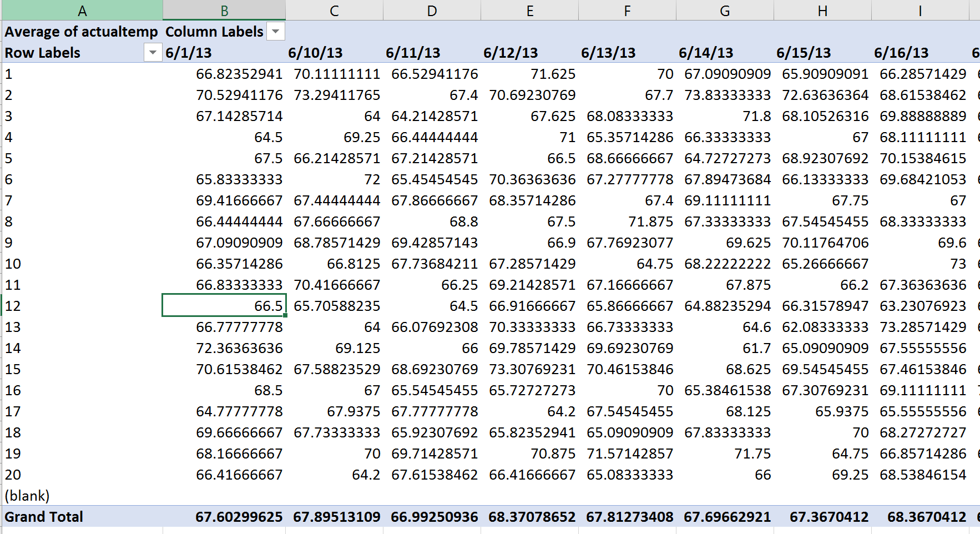Select the cell containing 67.89473684
The height and width of the screenshot is (534, 980).
point(725,179)
